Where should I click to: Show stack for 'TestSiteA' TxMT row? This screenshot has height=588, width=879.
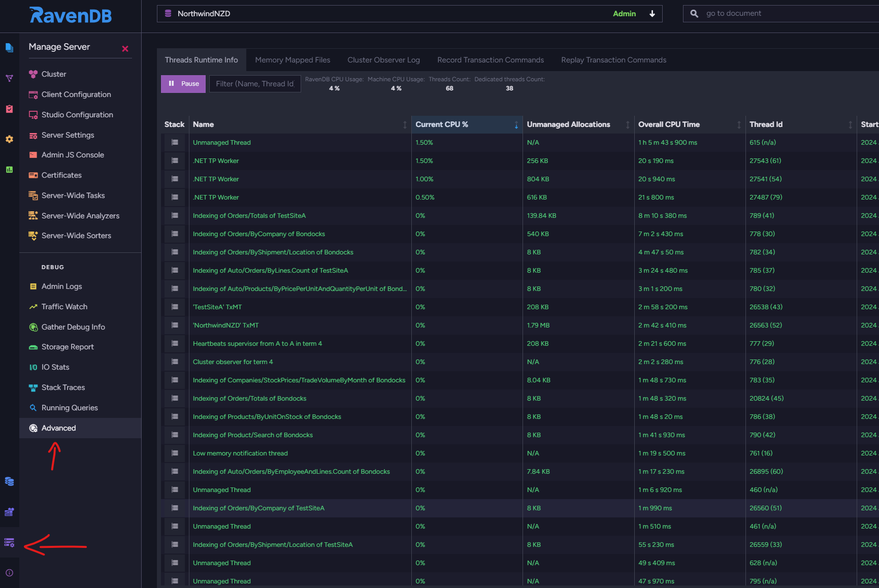tap(175, 307)
